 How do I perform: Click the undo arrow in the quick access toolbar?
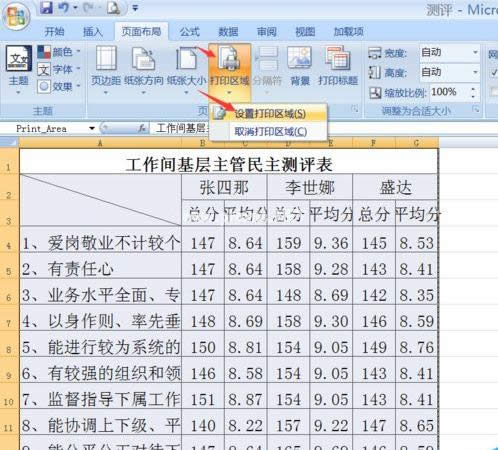64,8
